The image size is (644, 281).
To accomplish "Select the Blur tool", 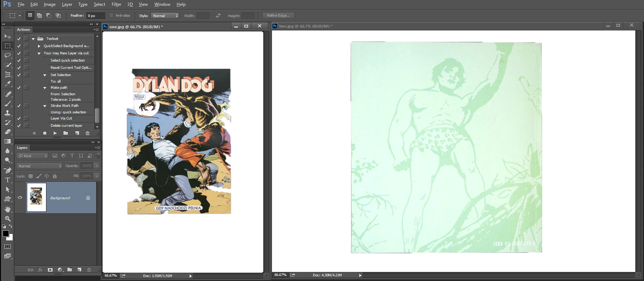I will (x=7, y=151).
